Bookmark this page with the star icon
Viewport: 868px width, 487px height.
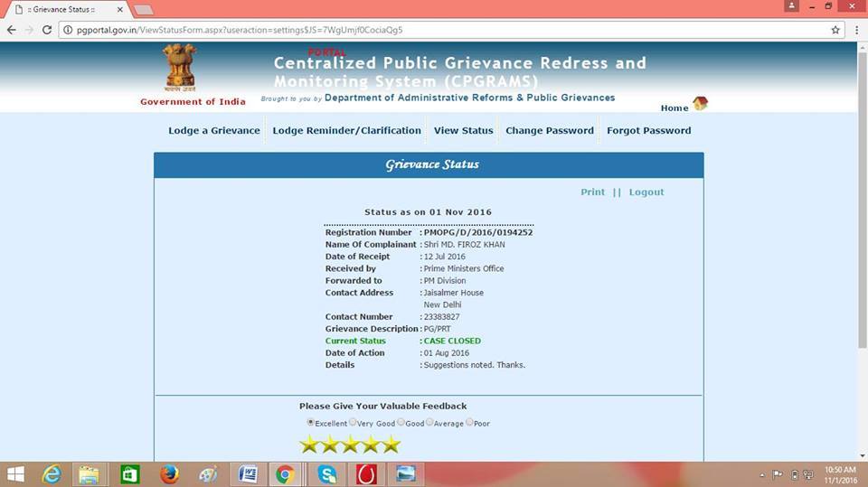(x=835, y=30)
